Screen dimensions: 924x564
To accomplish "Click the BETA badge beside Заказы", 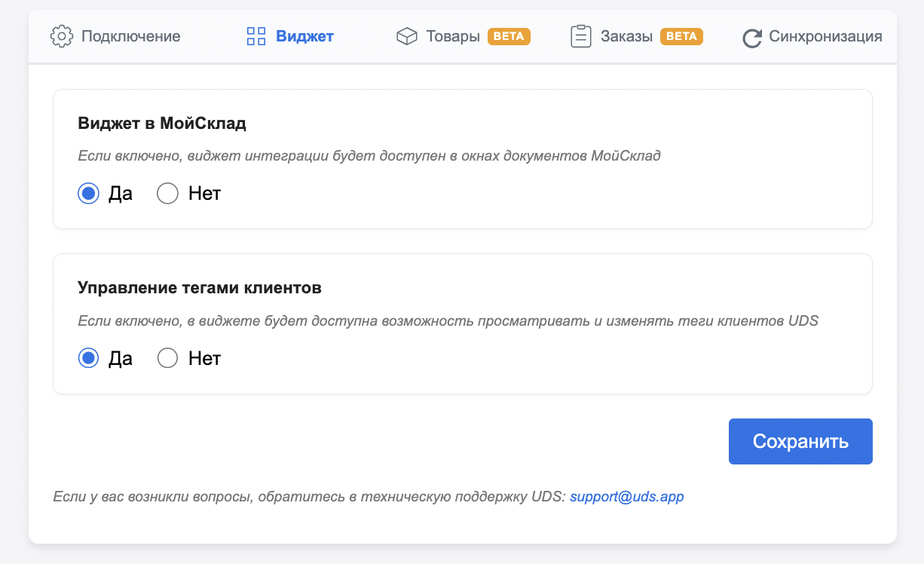I will pos(681,36).
